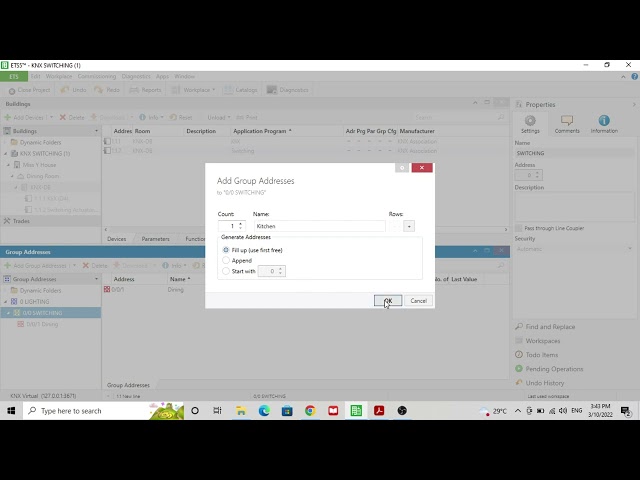The height and width of the screenshot is (480, 640).
Task: Click the Undo toolbar button
Action: [x=73, y=90]
